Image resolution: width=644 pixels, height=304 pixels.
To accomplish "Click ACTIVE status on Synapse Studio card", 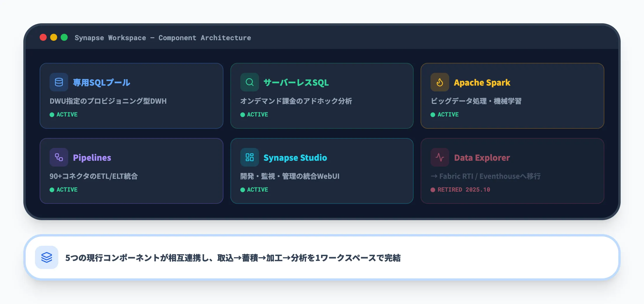I will [x=254, y=190].
